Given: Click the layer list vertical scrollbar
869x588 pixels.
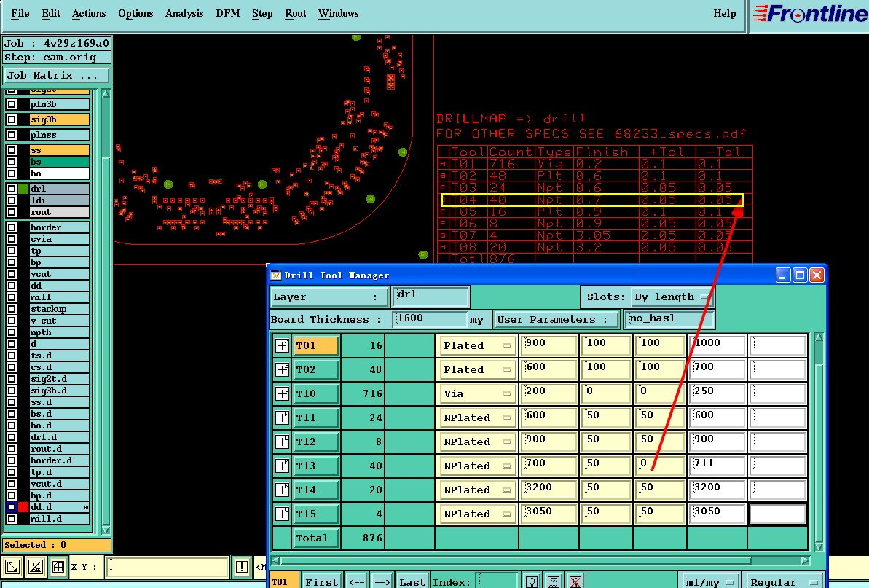Looking at the screenshot, I should 106,310.
